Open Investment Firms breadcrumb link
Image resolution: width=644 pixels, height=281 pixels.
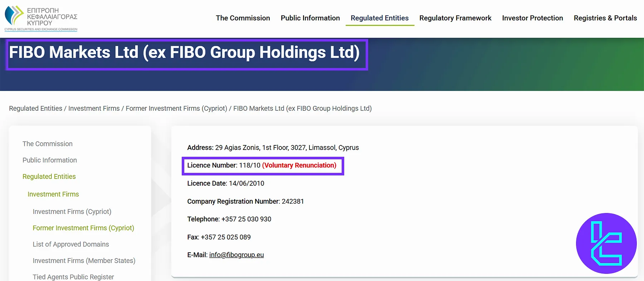click(94, 108)
